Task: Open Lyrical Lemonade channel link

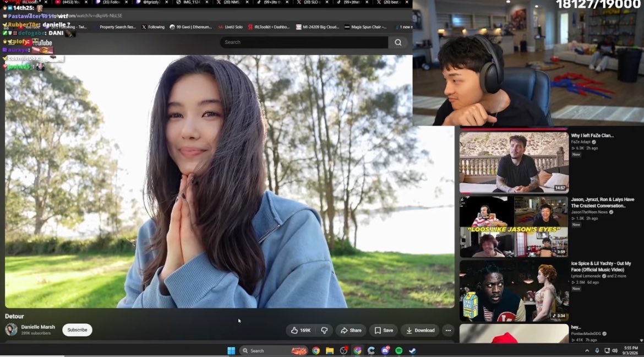Action: (x=586, y=276)
